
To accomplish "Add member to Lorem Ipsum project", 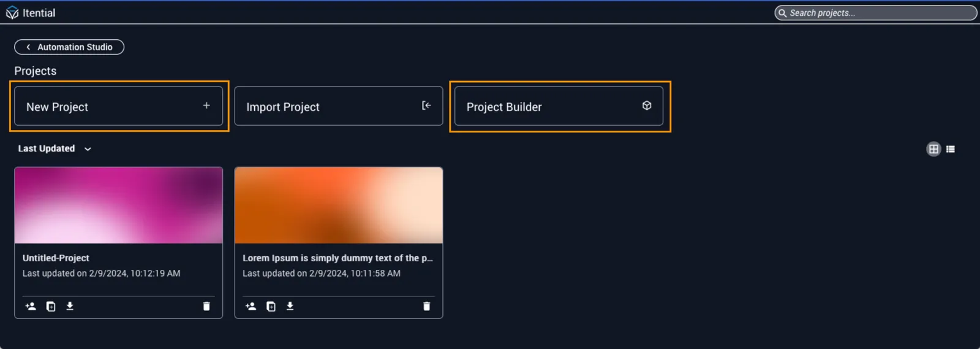I will click(251, 306).
